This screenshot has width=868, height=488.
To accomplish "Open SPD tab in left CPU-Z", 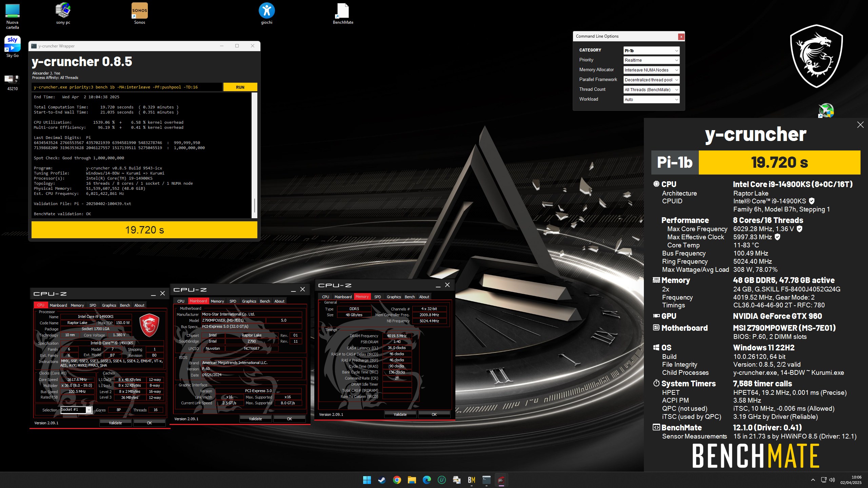I will coord(93,305).
